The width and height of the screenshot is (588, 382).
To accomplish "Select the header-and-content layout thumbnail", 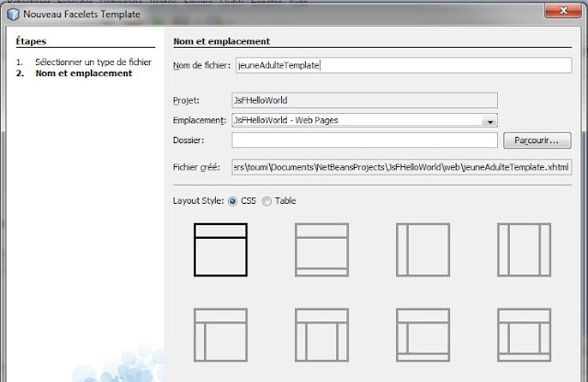I will [220, 250].
